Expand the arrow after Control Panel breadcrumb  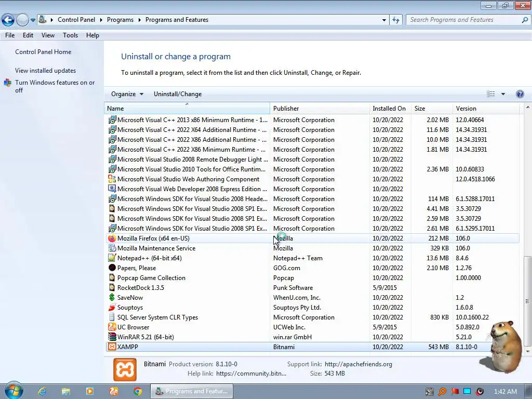(x=101, y=20)
